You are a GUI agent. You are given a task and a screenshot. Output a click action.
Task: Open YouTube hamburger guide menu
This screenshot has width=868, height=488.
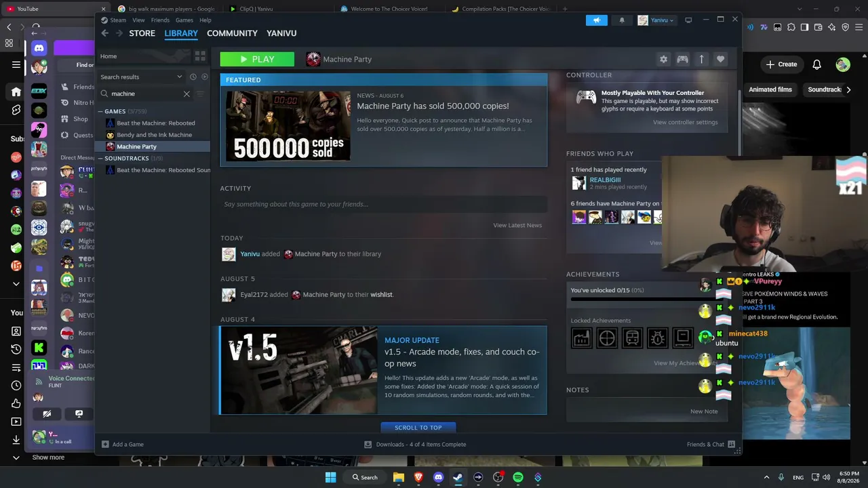16,64
